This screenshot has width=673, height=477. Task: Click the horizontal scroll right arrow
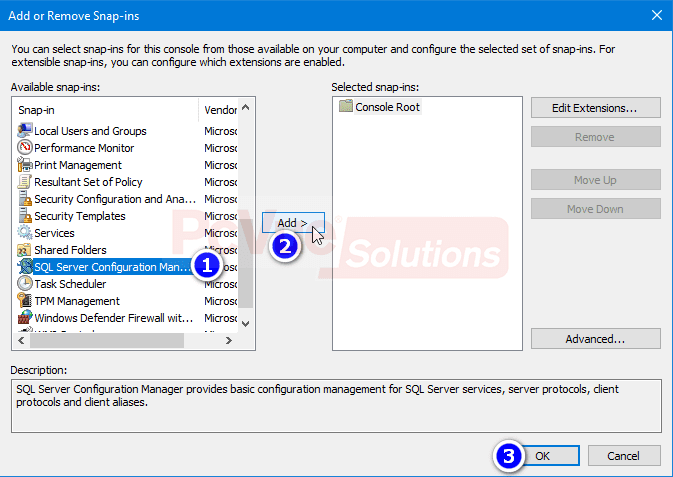click(229, 340)
